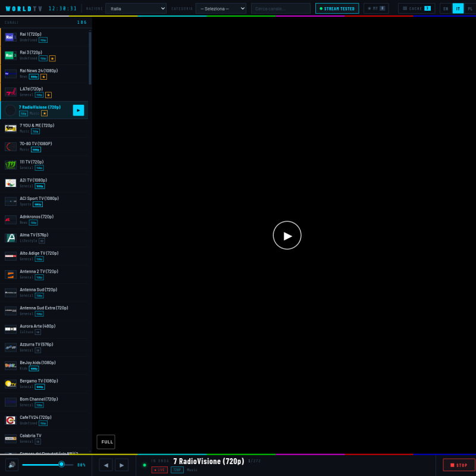Open channel name Rai News 24 (1080p)
476x476 pixels.
click(39, 71)
